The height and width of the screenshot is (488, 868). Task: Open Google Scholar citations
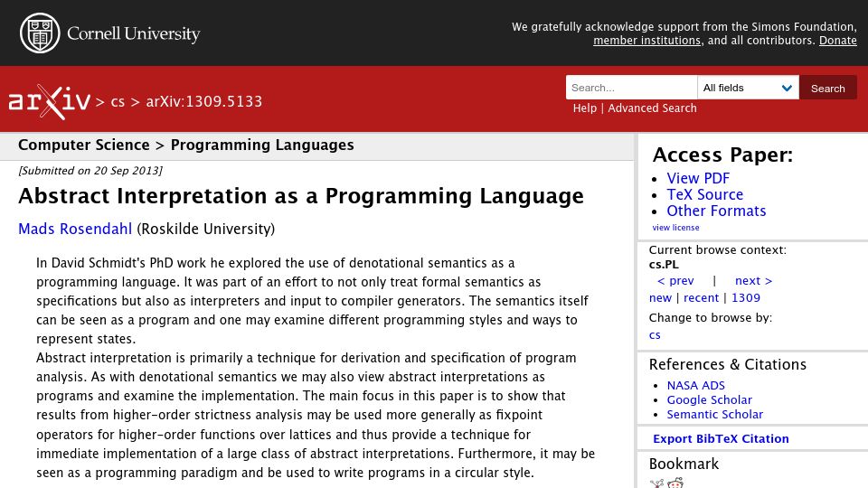[709, 399]
